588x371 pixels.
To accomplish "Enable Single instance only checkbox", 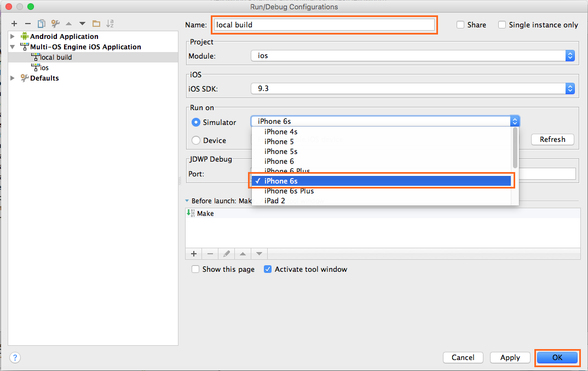I will point(502,25).
